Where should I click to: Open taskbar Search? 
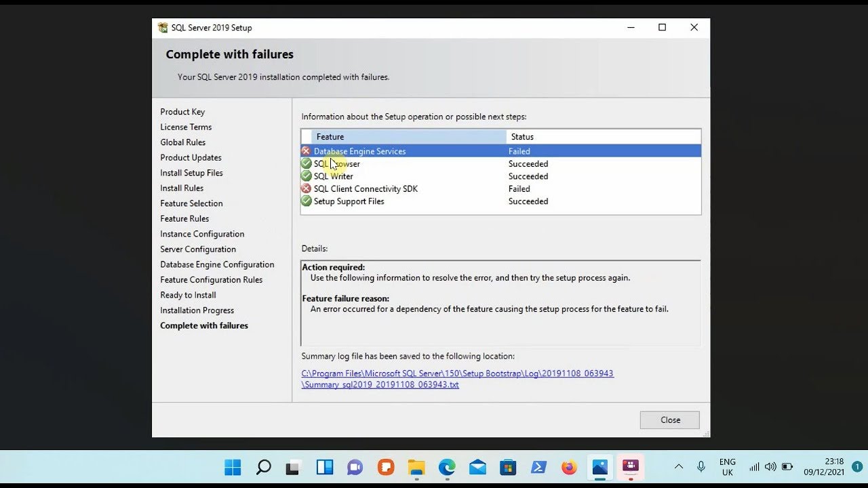pos(263,468)
